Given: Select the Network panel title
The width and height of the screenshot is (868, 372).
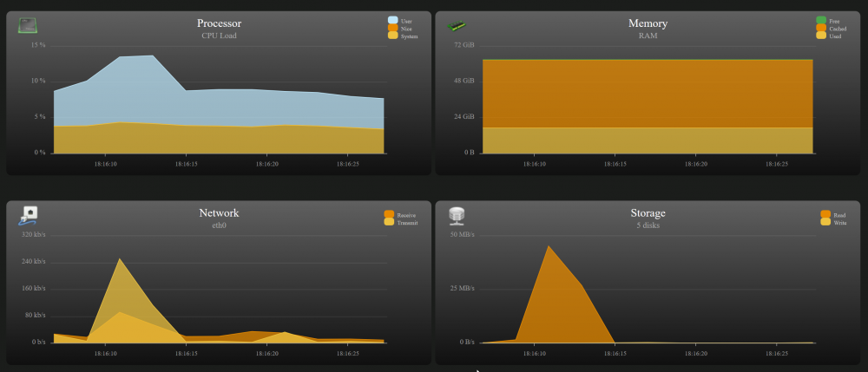Looking at the screenshot, I should [220, 212].
